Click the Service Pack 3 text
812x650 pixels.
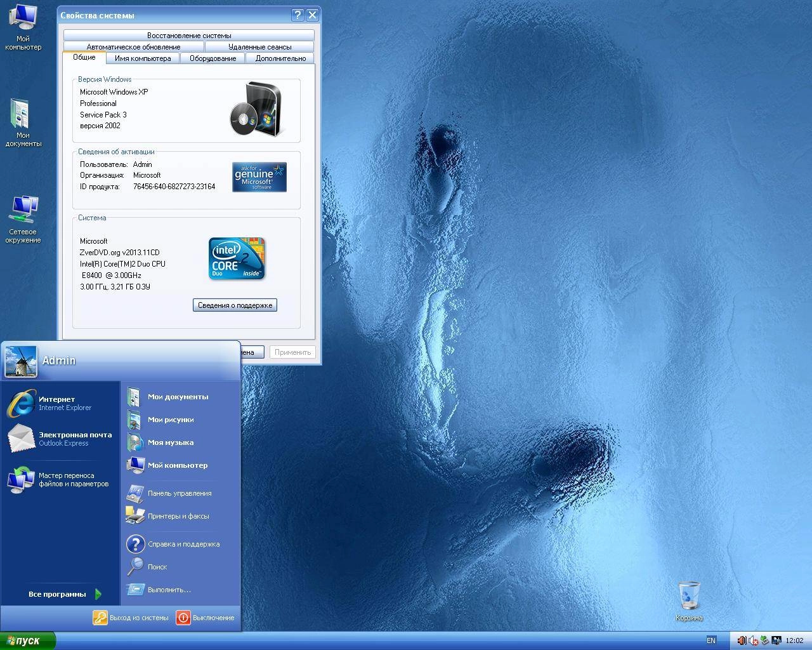(x=103, y=115)
